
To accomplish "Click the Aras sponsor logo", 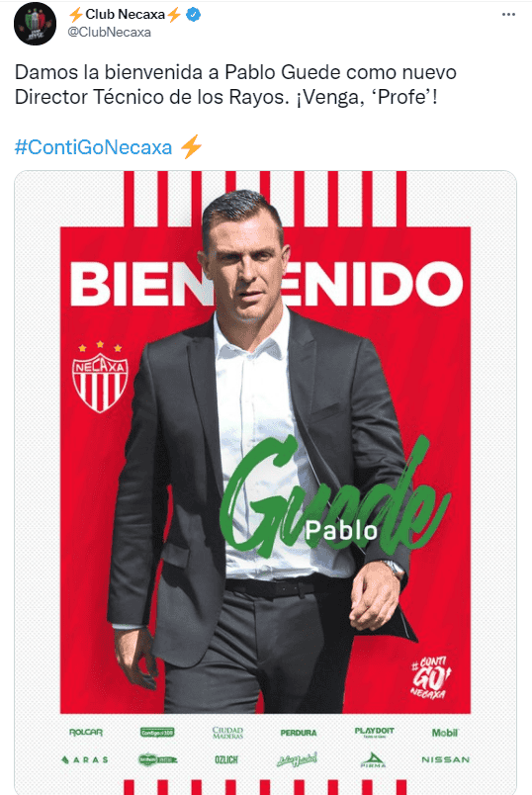I will point(85,759).
